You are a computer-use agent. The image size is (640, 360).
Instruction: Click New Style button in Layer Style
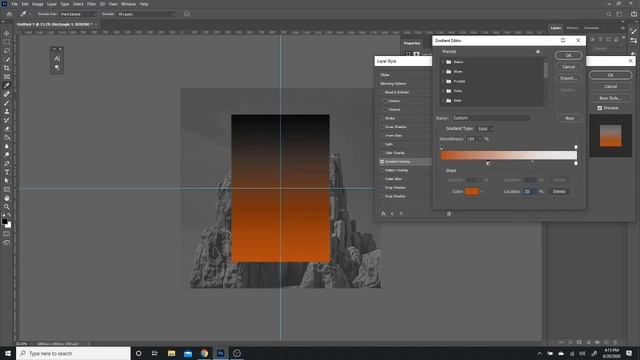point(611,98)
